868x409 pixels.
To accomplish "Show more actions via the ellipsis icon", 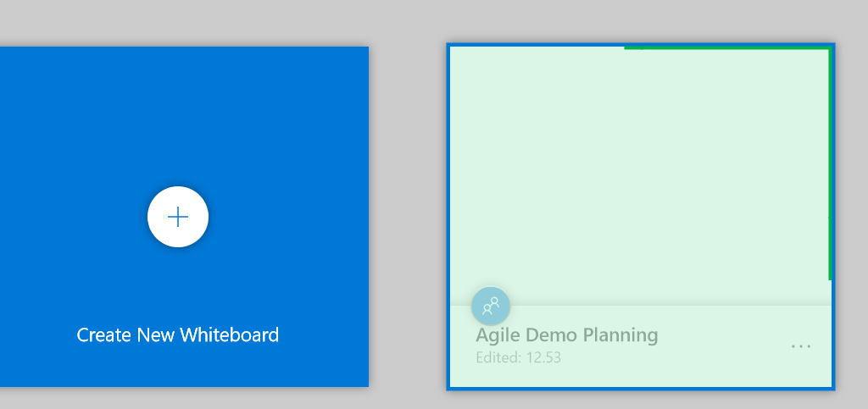I will (800, 346).
